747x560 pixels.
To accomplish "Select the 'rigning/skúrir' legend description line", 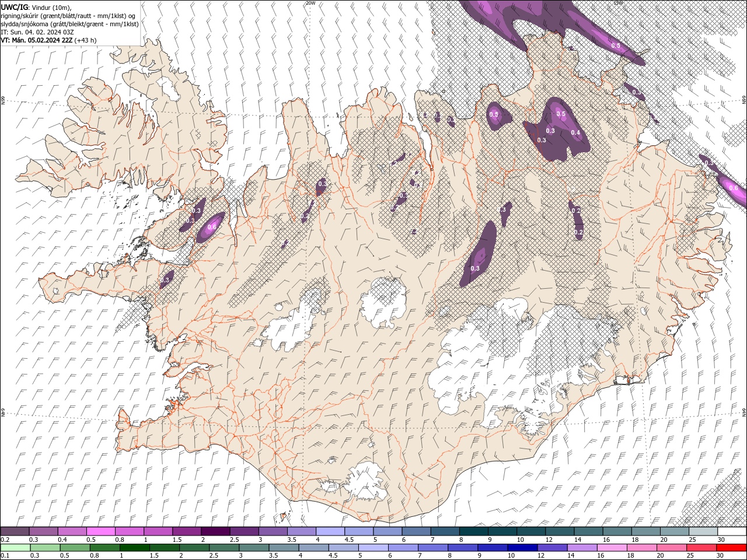I will click(68, 16).
